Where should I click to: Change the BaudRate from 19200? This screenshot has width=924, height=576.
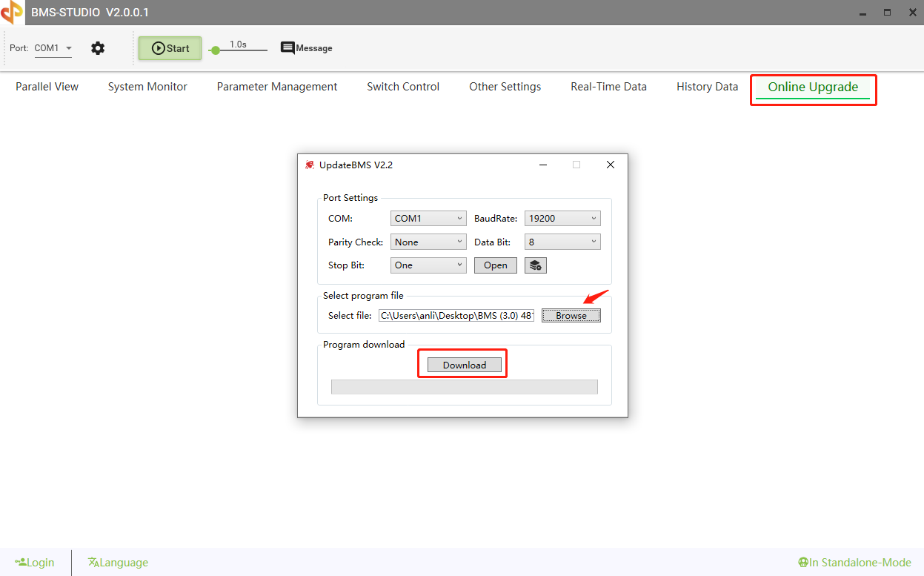point(562,217)
